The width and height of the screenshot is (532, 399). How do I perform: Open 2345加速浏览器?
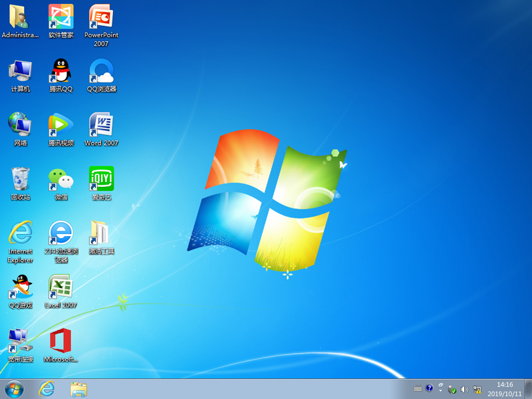click(x=61, y=236)
